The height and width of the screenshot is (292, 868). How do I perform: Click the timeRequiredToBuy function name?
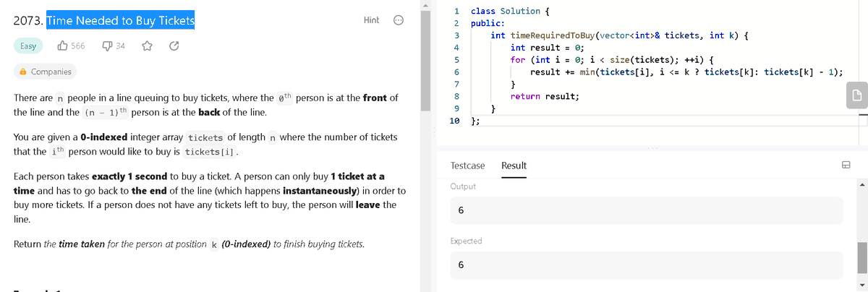click(x=551, y=35)
